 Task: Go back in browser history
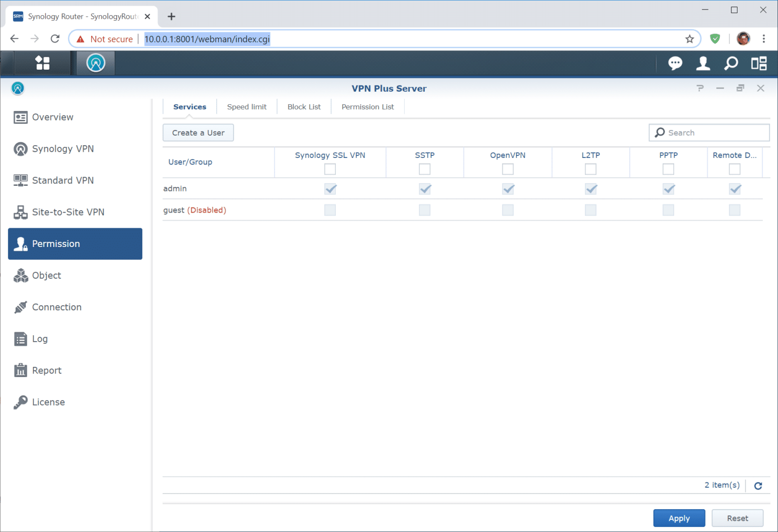(x=14, y=38)
